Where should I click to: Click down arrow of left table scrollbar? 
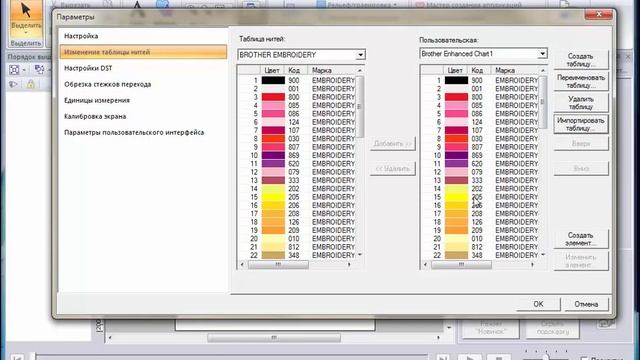point(360,255)
